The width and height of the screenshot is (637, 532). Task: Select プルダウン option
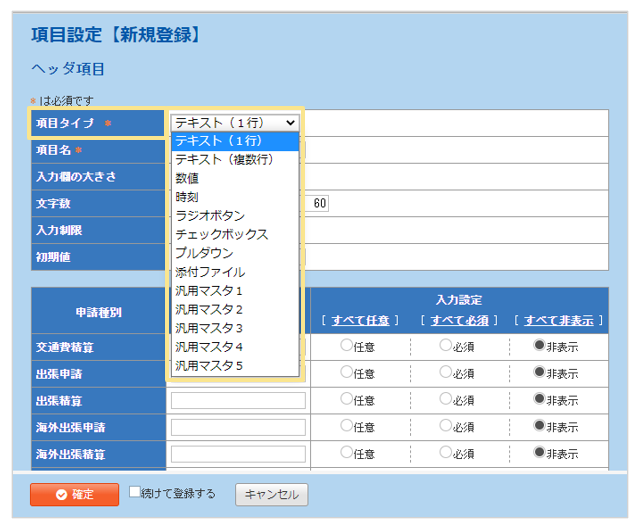(x=235, y=253)
